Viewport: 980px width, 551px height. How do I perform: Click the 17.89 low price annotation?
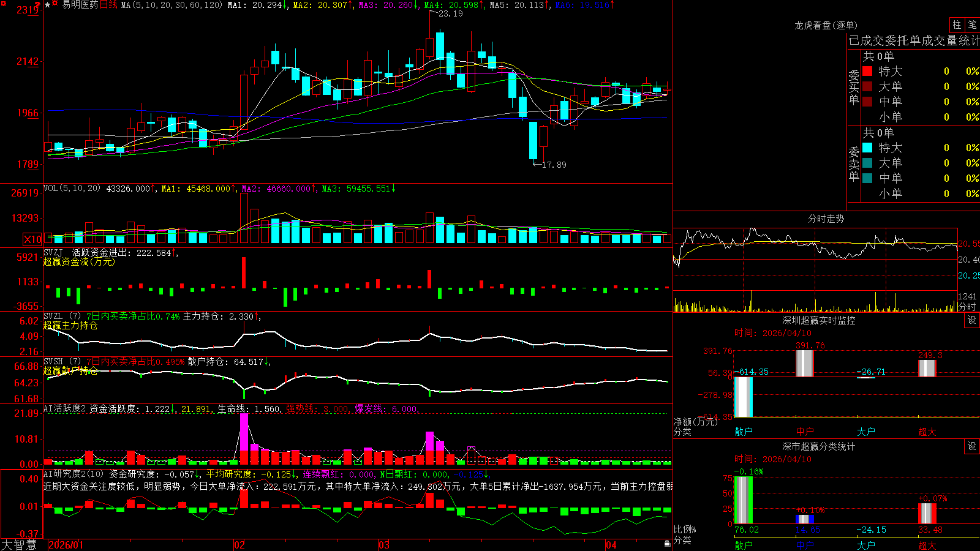(554, 165)
